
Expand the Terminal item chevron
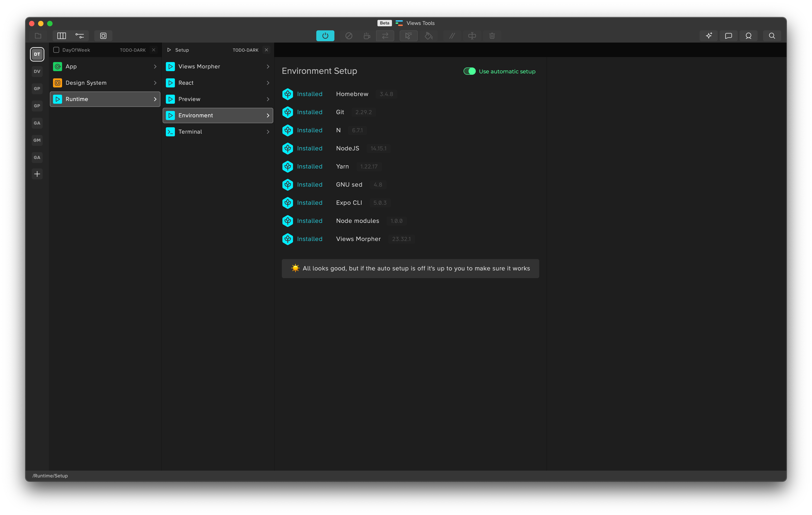click(x=268, y=132)
